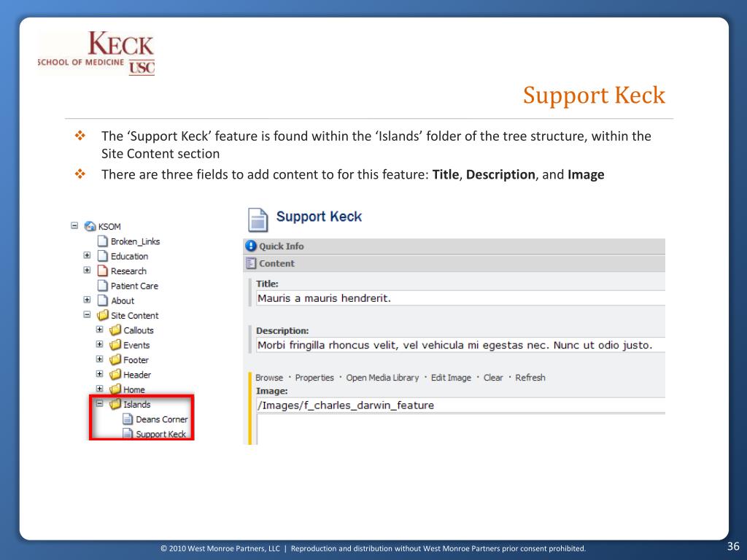Click the Education page icon

pyautogui.click(x=102, y=256)
